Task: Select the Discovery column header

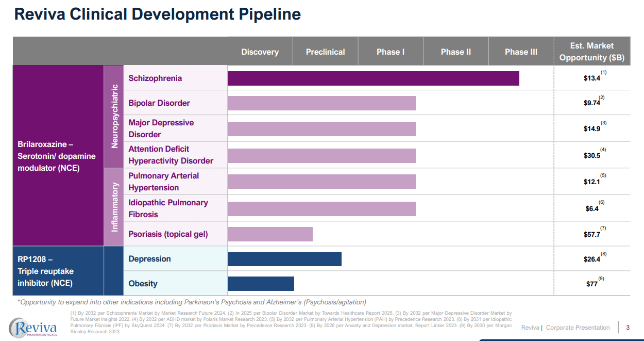Action: [260, 52]
